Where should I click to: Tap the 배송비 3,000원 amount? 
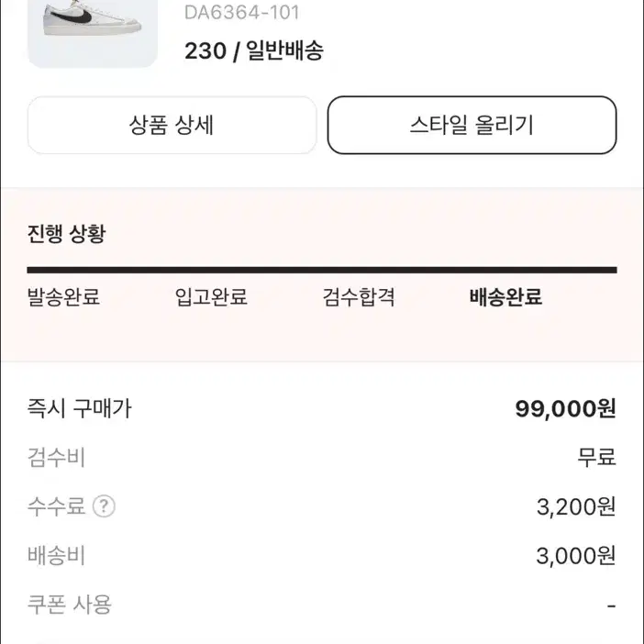tap(576, 556)
